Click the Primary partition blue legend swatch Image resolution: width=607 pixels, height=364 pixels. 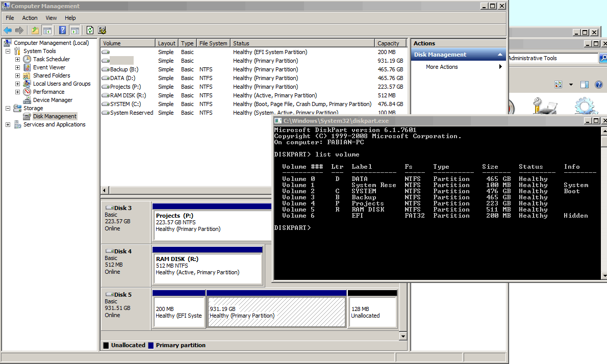(x=151, y=345)
